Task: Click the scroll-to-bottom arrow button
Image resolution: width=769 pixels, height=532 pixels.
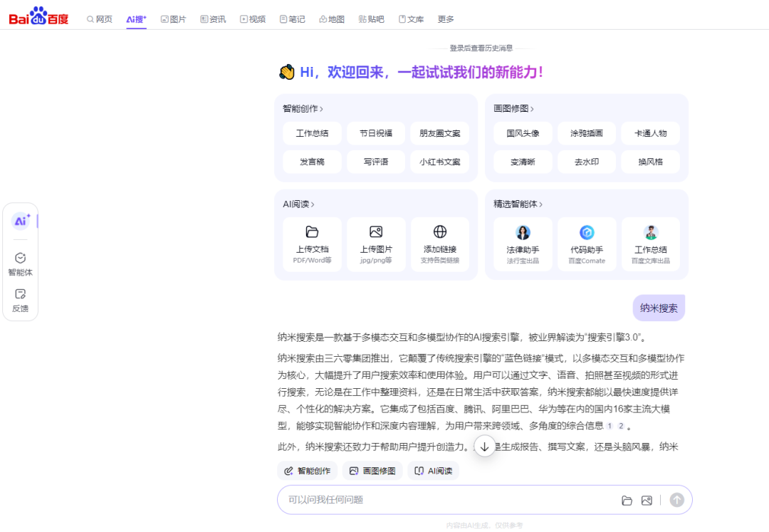Action: (x=485, y=447)
